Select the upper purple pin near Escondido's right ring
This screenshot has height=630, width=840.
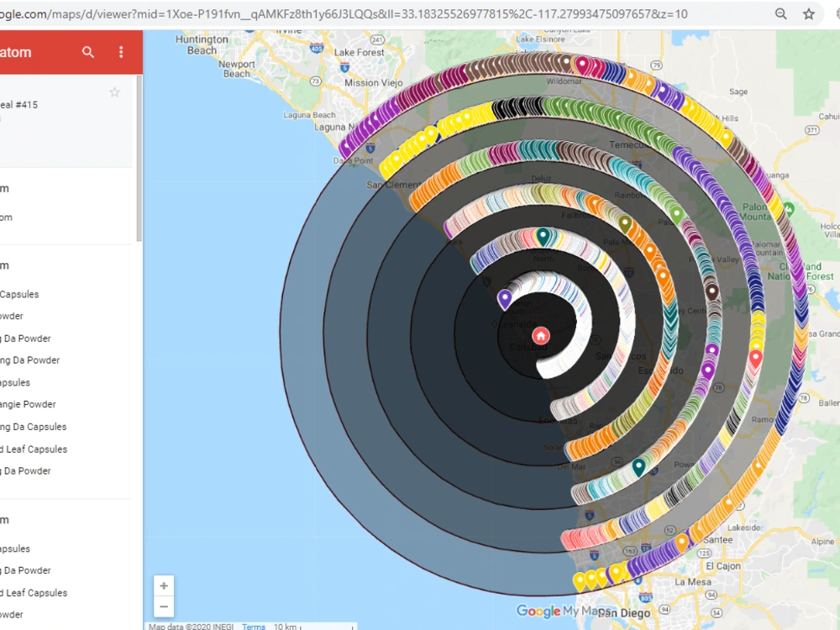click(711, 351)
